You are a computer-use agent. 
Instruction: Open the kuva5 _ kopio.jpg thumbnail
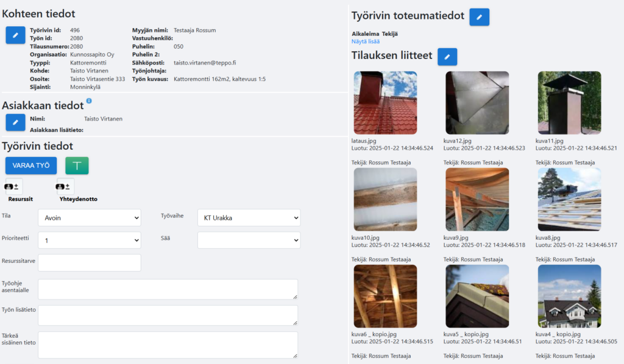point(477,296)
